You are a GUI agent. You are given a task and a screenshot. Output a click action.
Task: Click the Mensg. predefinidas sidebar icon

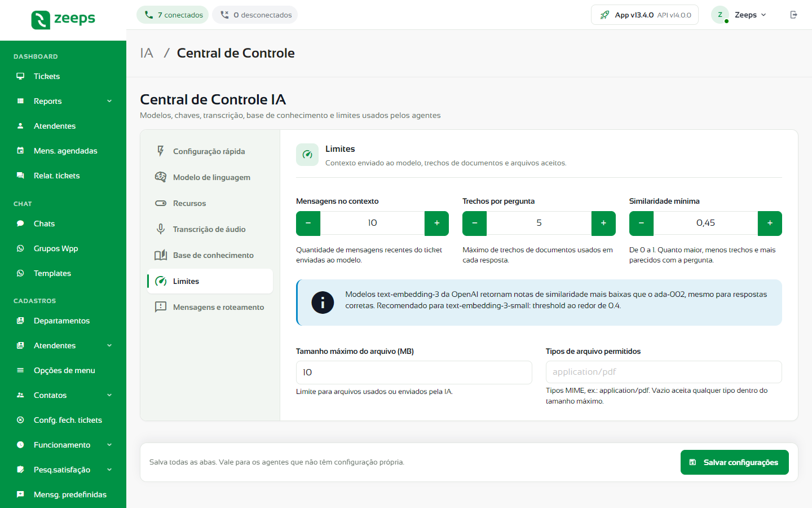point(20,494)
